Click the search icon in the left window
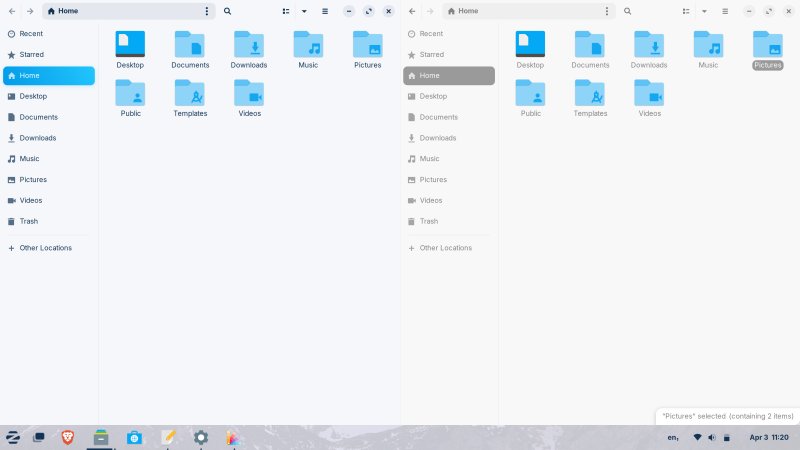Viewport: 800px width, 450px height. pyautogui.click(x=228, y=11)
